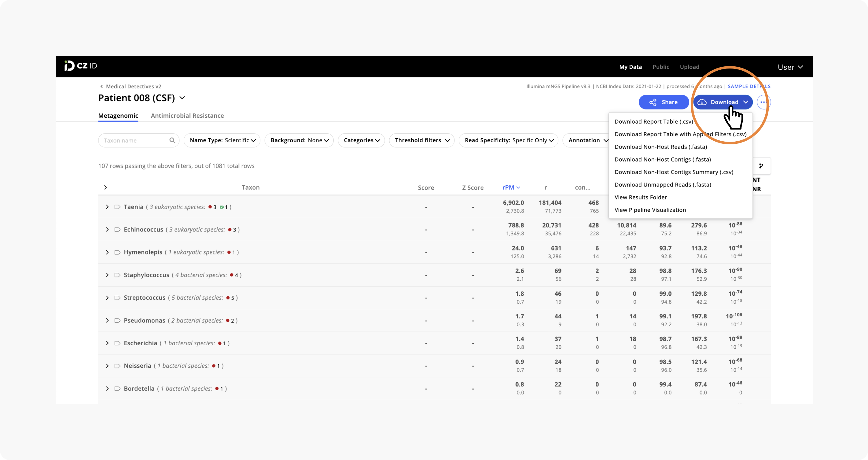Click the search magnifier in the Taxon name field
Image resolution: width=868 pixels, height=460 pixels.
point(172,140)
